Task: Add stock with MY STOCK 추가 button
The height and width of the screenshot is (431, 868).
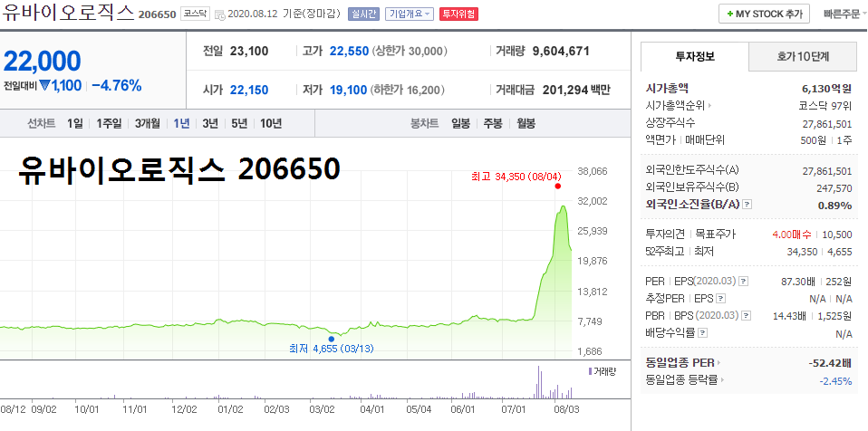Action: point(764,14)
